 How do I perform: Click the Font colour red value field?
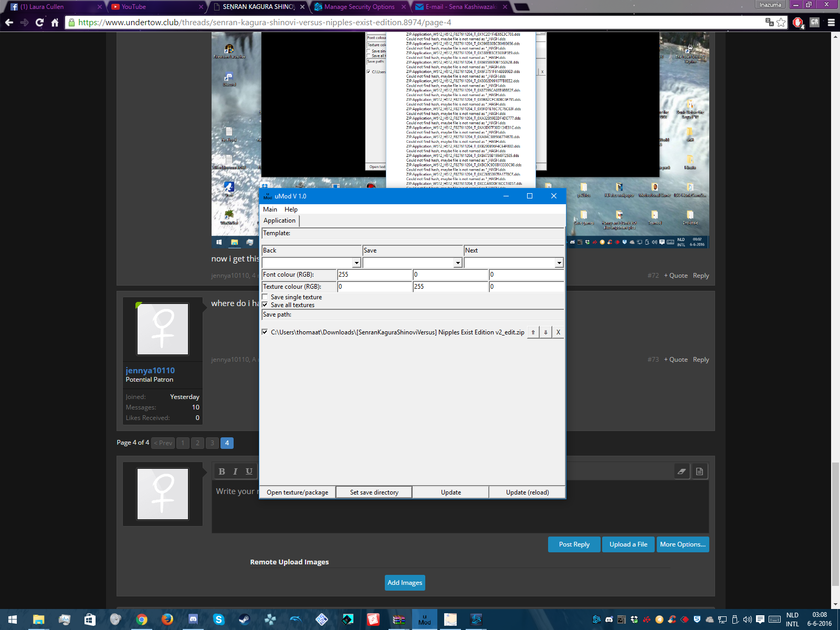click(x=374, y=275)
